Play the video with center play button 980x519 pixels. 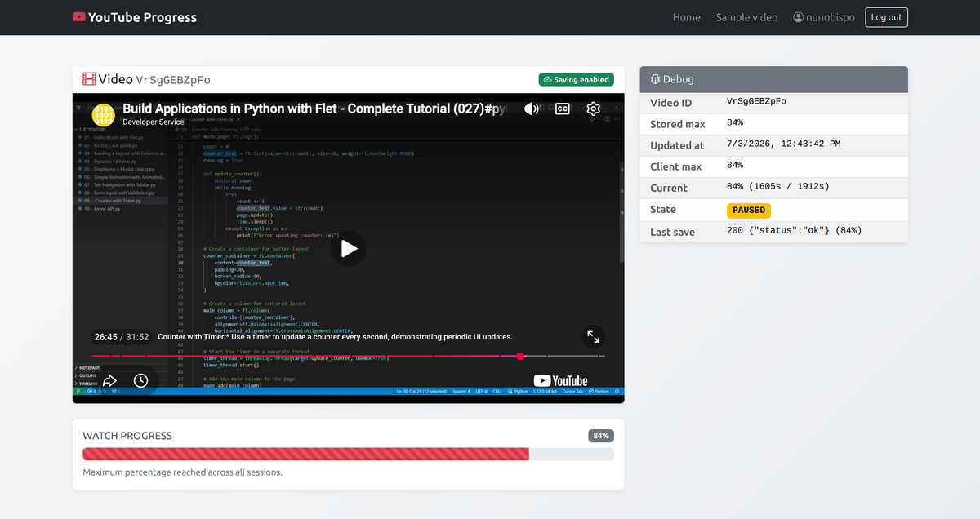pyautogui.click(x=349, y=249)
